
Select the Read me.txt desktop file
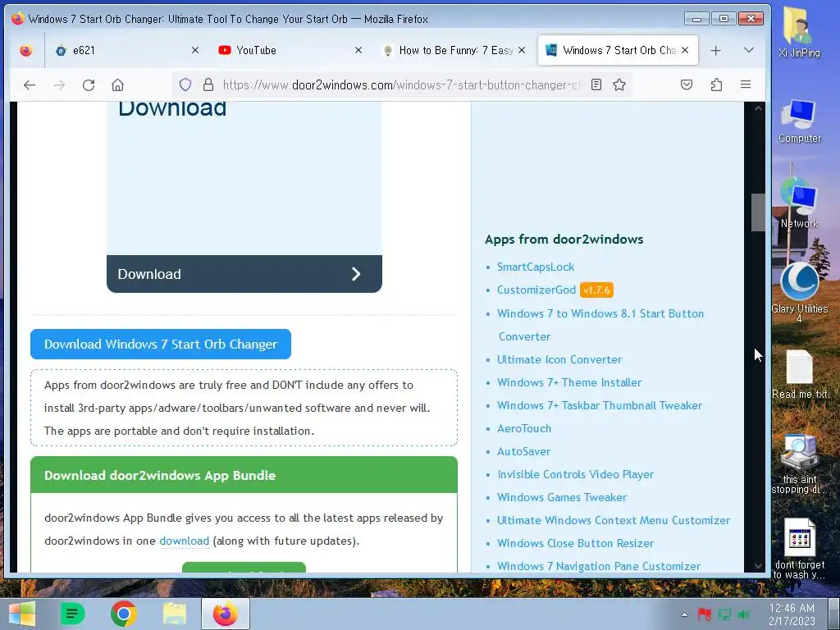(799, 374)
